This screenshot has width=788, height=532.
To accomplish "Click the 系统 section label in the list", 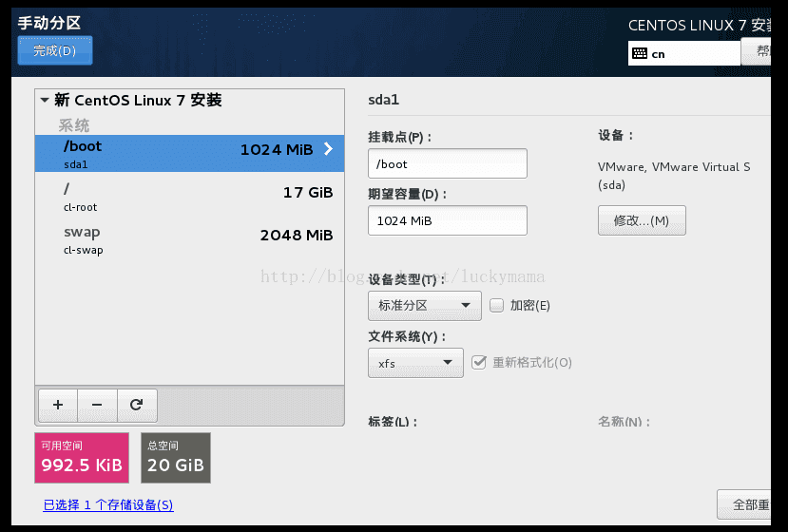I will tap(74, 125).
